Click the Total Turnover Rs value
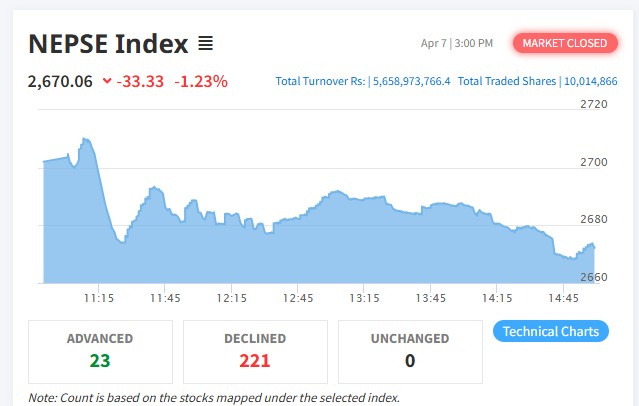The height and width of the screenshot is (406, 639). 412,81
